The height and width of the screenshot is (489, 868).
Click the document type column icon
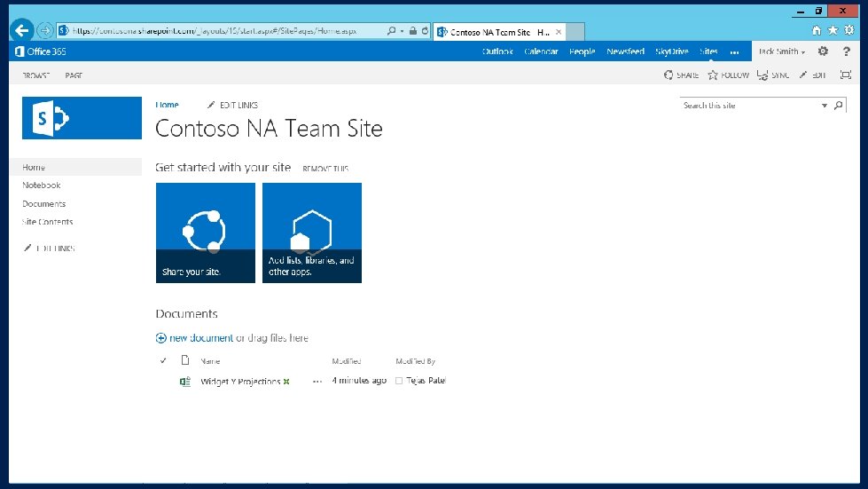(x=185, y=360)
